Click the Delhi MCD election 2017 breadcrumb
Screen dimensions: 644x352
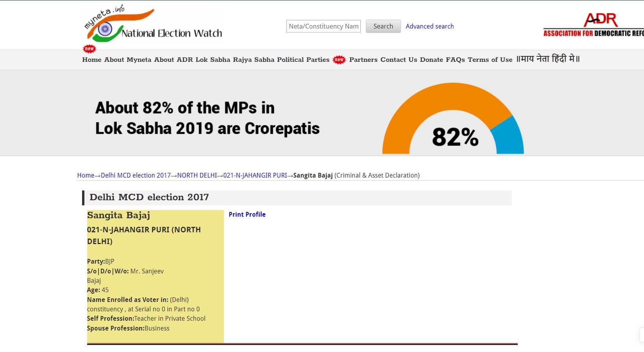pyautogui.click(x=136, y=175)
